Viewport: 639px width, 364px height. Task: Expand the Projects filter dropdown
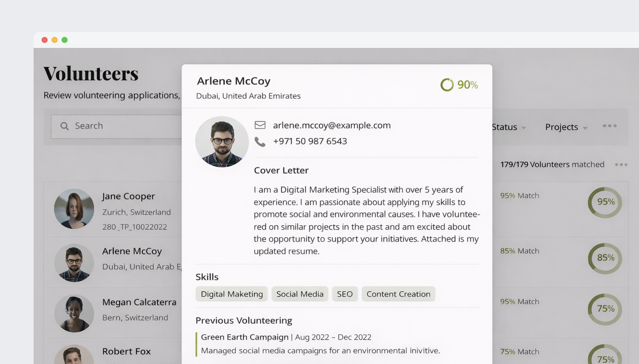pos(566,127)
